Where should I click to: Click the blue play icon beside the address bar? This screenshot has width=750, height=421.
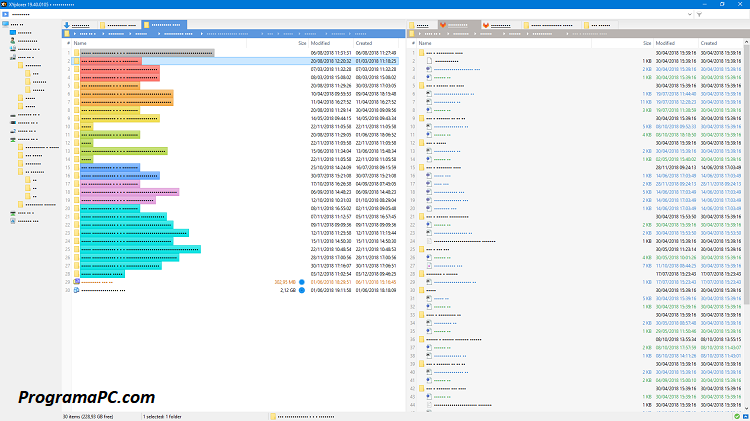(x=5, y=15)
